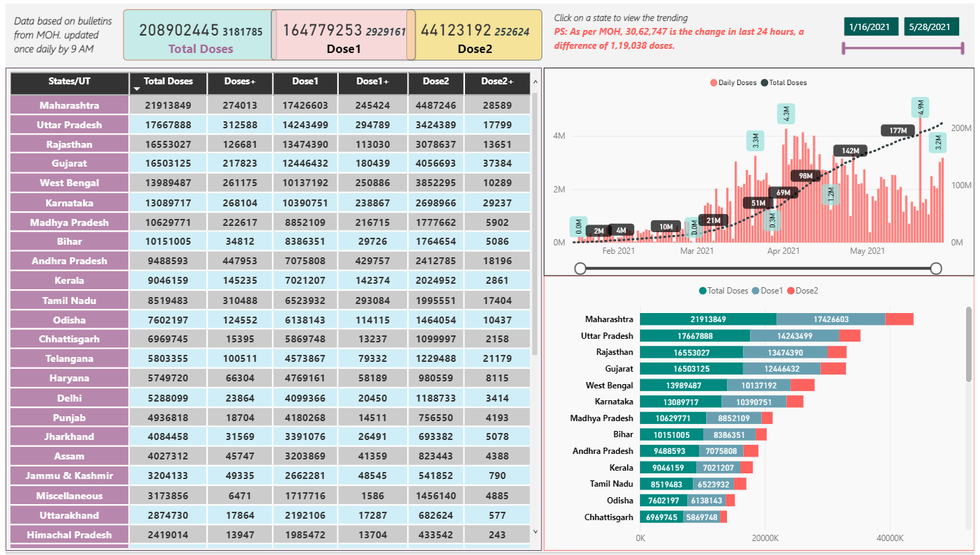Screen dimensions: 980x555
Task: Select the Total Doses summary card
Action: 197,35
